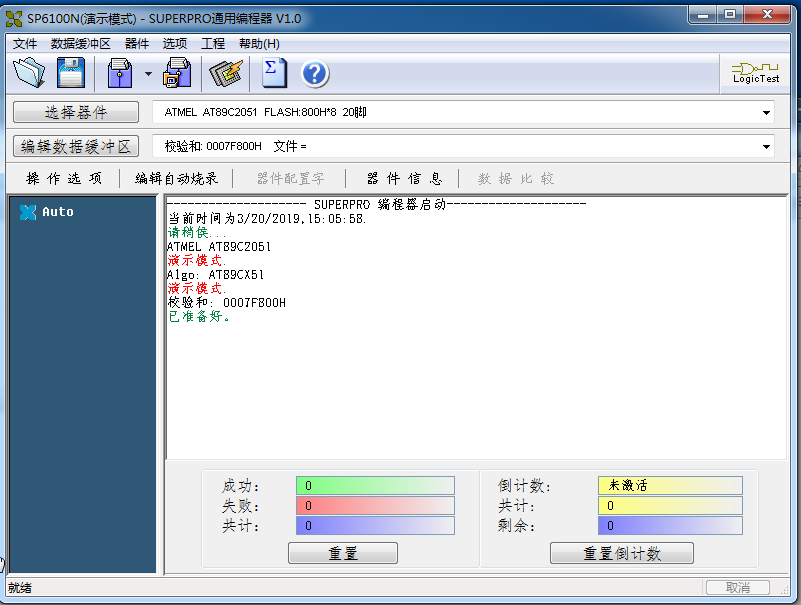Click the 编辑数据缓冲区 button
The image size is (801, 605).
pos(76,146)
